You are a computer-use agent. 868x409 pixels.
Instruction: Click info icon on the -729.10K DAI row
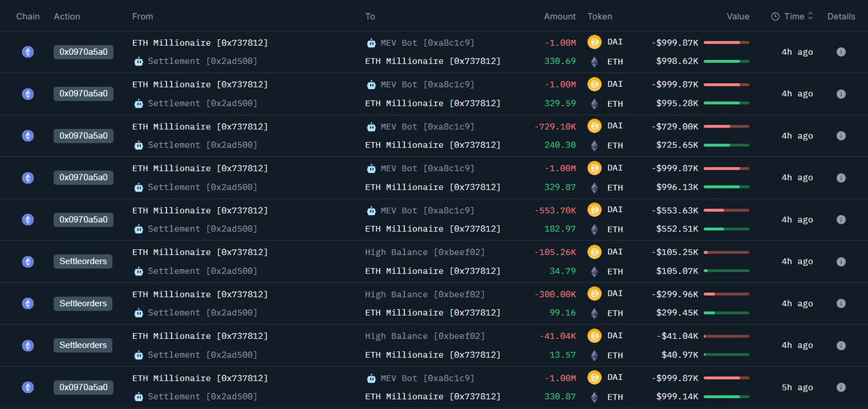click(840, 136)
